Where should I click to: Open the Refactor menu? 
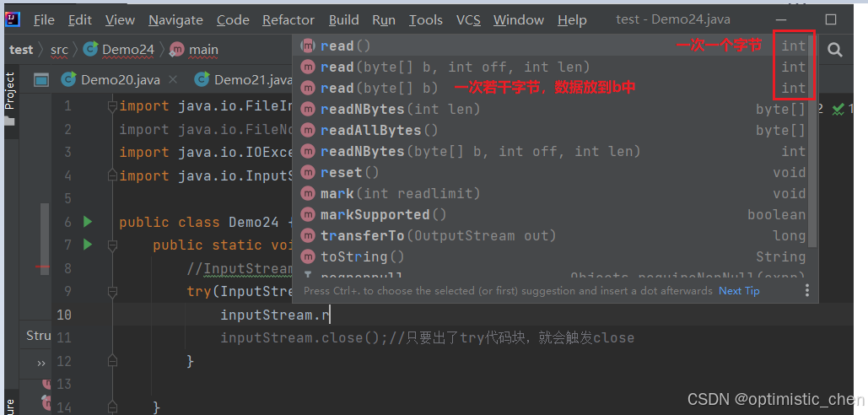pos(288,20)
